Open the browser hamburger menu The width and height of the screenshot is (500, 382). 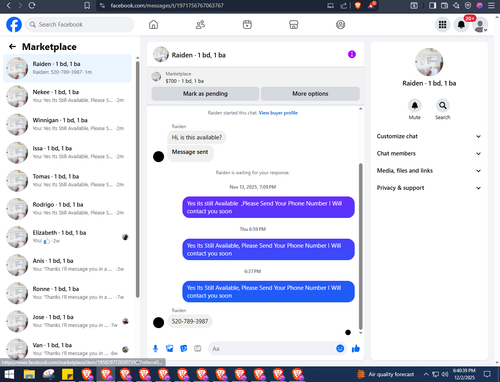point(491,5)
